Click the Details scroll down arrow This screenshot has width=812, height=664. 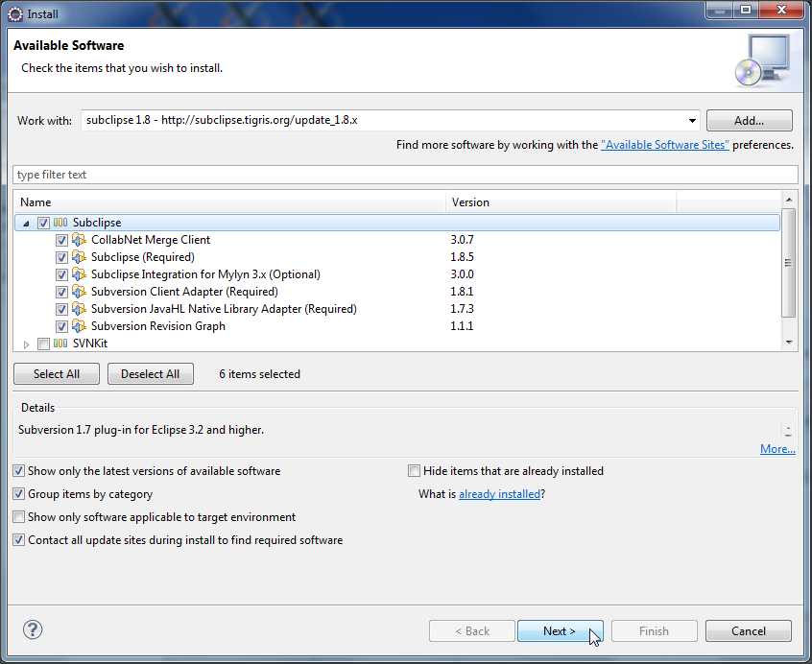click(x=788, y=435)
